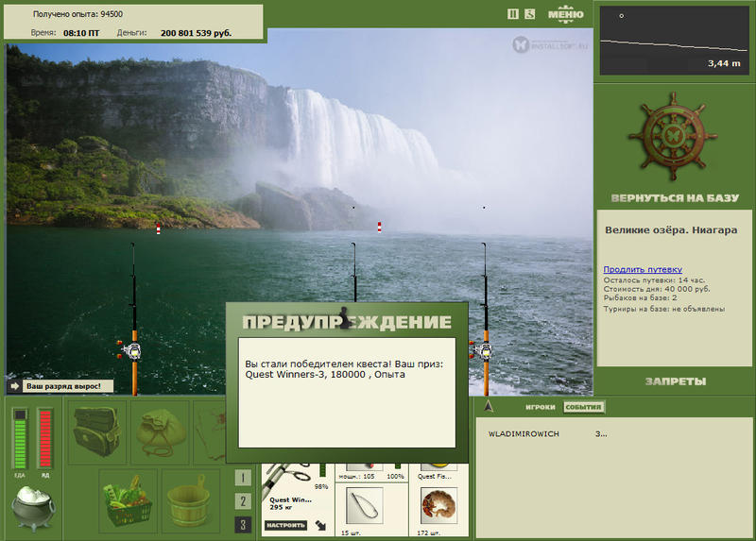
Task: Select the worm bait slot
Action: pos(438,505)
